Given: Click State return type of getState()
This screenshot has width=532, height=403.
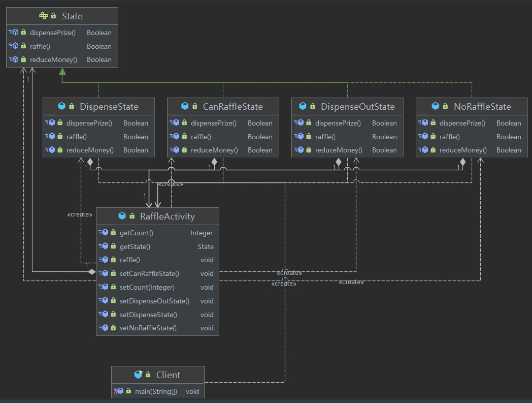Looking at the screenshot, I should pyautogui.click(x=206, y=246).
